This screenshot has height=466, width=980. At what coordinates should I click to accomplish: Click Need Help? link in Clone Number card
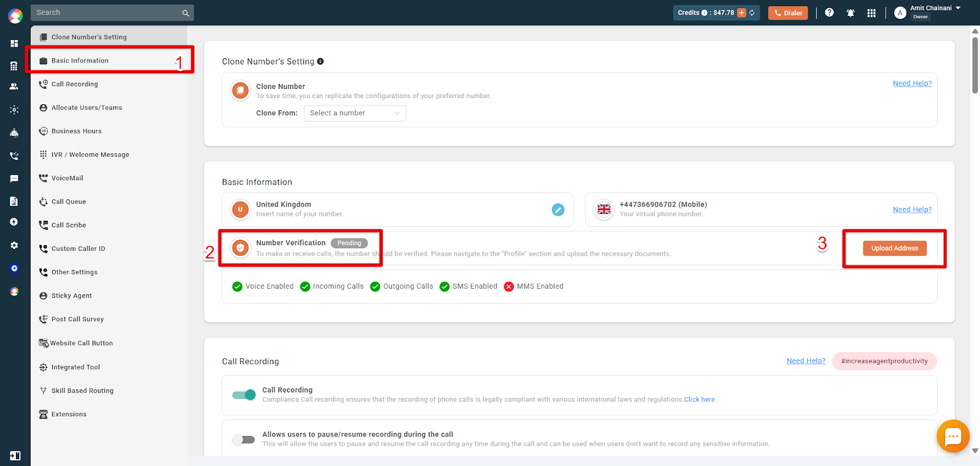coord(912,83)
